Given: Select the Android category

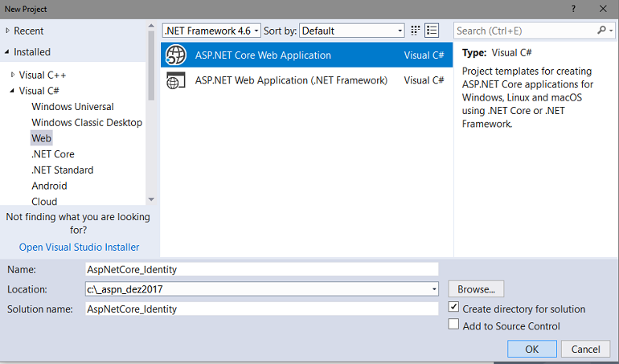Looking at the screenshot, I should (49, 186).
